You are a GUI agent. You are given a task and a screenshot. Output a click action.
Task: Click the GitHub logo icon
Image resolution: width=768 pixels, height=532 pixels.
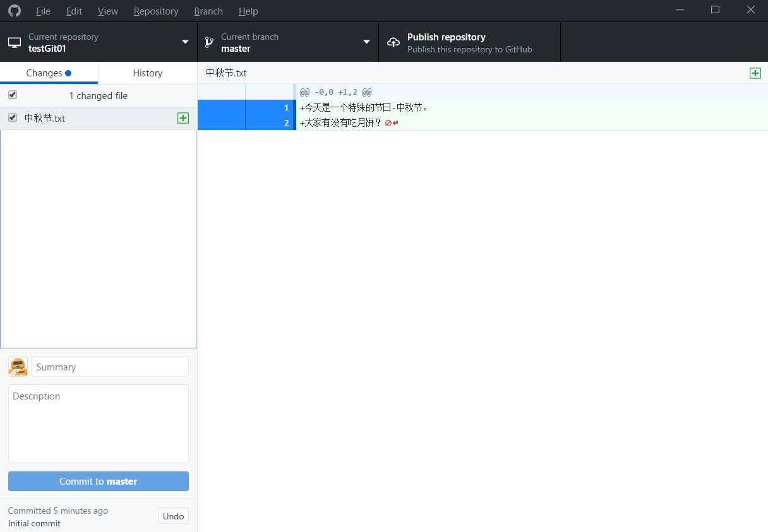point(14,11)
